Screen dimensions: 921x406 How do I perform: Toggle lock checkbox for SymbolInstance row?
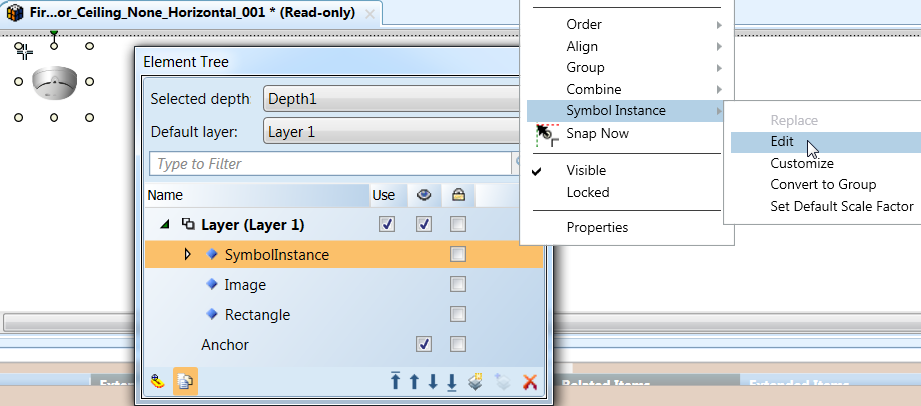[458, 255]
